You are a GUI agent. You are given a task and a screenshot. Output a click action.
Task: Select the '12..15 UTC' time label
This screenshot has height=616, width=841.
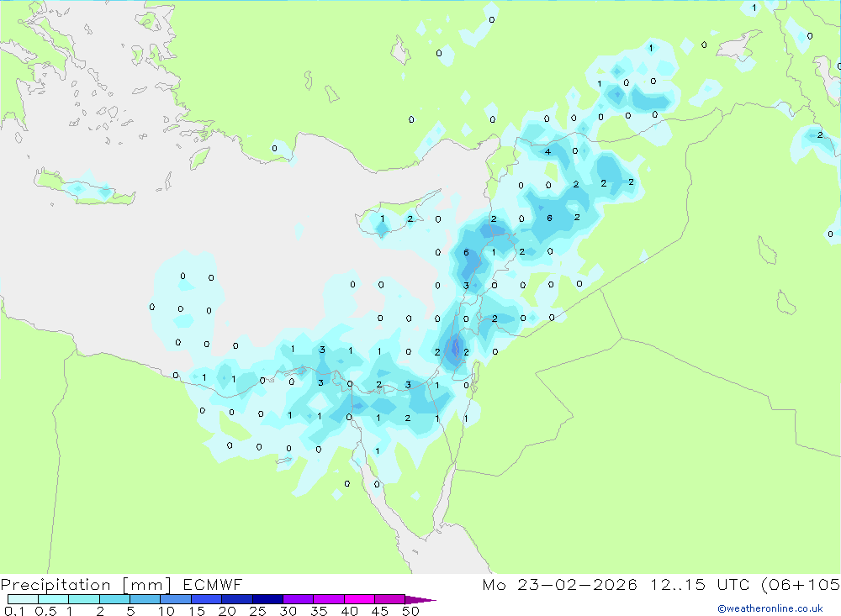coord(701,584)
